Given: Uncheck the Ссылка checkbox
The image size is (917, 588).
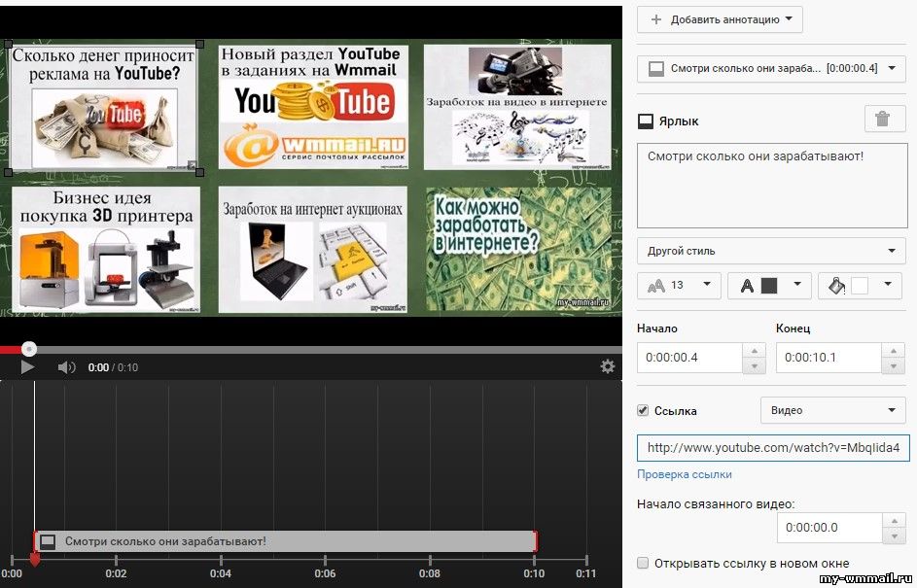Looking at the screenshot, I should point(643,410).
